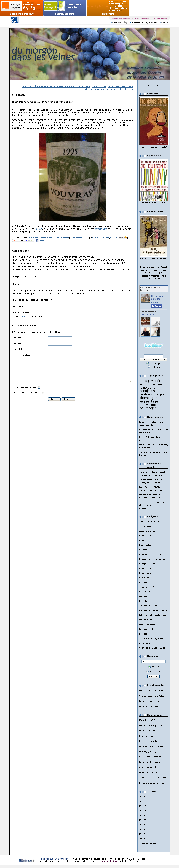Viewport: 179px width, 868px height.
Task: Click 'Une petite recherche ?' button
Action: (153, 359)
